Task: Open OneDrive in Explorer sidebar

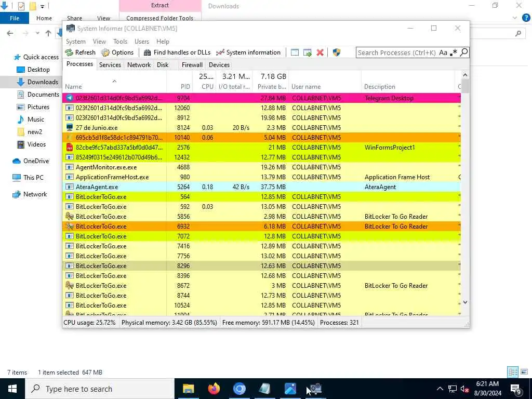Action: [31, 161]
